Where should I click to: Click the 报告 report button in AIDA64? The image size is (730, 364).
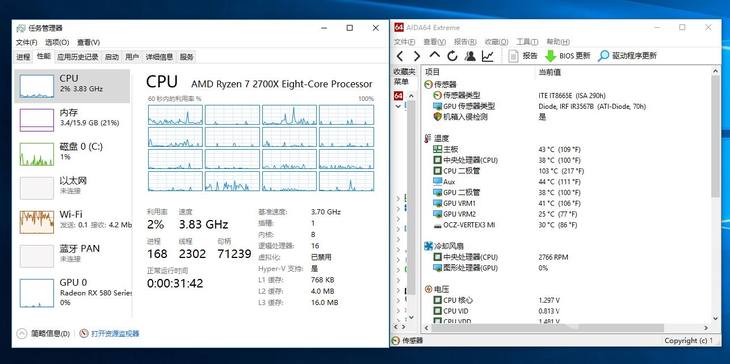pos(523,56)
